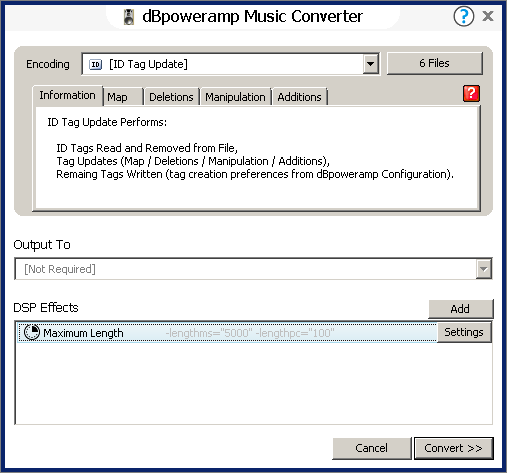Close the dBpoweramp Music Converter window
Image resolution: width=507 pixels, height=473 pixels.
click(488, 16)
